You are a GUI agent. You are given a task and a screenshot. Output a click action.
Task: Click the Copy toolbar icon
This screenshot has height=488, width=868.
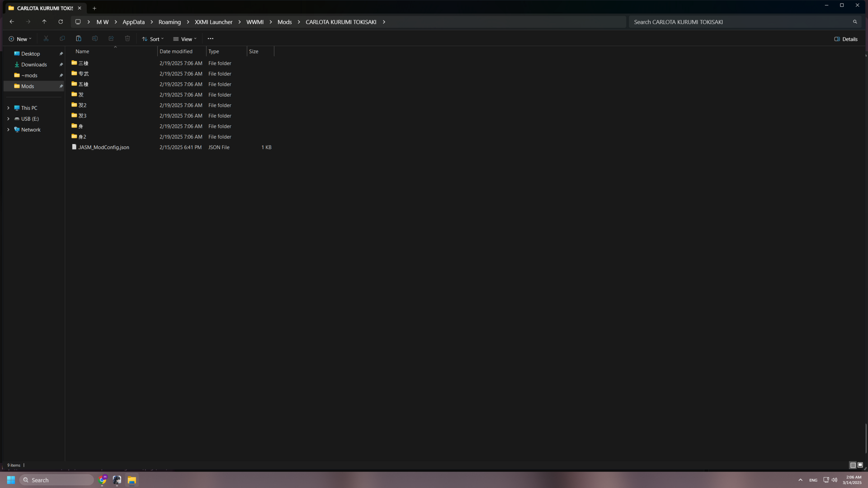62,39
